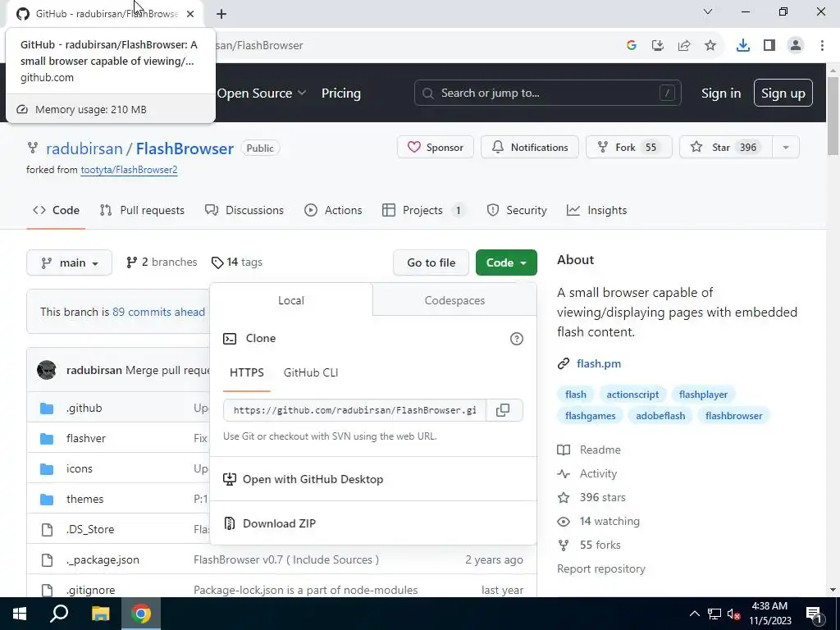Open the Discussions tab

pyautogui.click(x=244, y=211)
